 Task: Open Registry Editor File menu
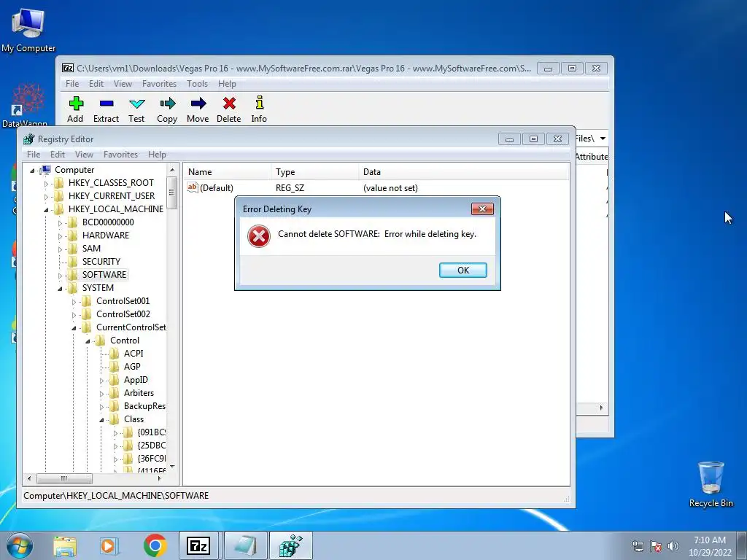coord(34,155)
